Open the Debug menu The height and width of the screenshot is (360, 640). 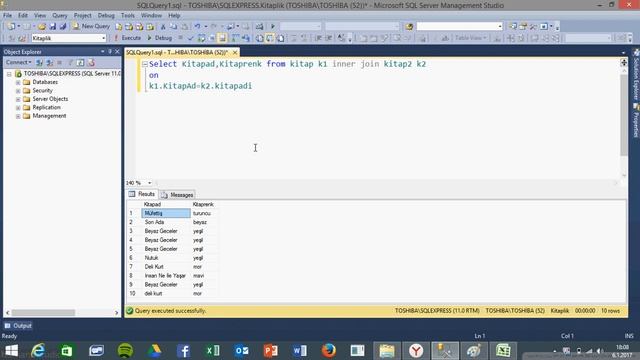coord(106,16)
